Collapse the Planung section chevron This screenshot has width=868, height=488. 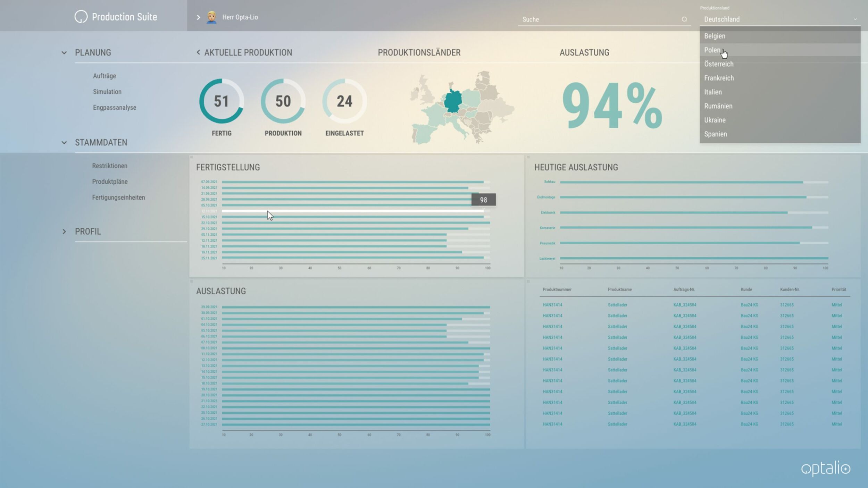64,53
